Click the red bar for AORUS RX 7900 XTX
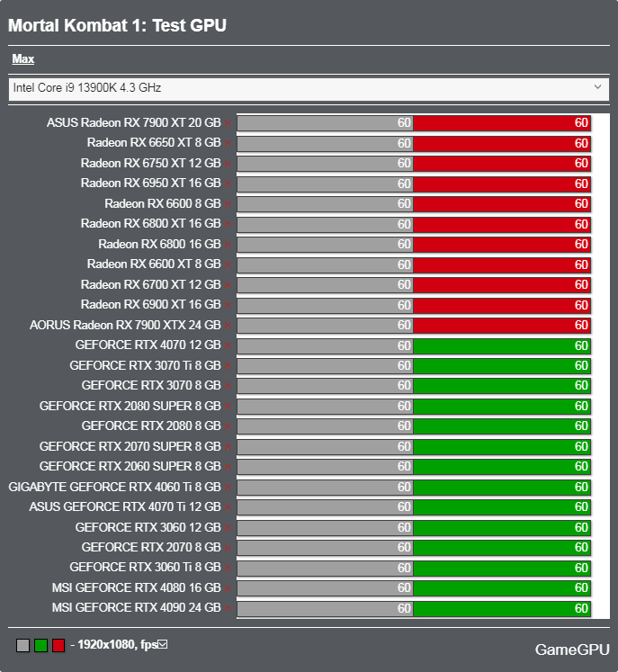Image resolution: width=618 pixels, height=672 pixels. [x=502, y=326]
